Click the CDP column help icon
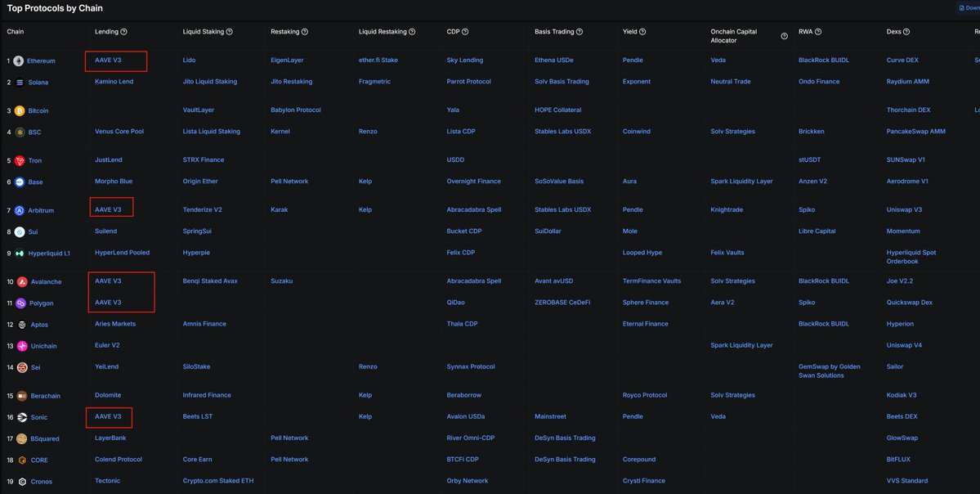The image size is (980, 494). (465, 32)
